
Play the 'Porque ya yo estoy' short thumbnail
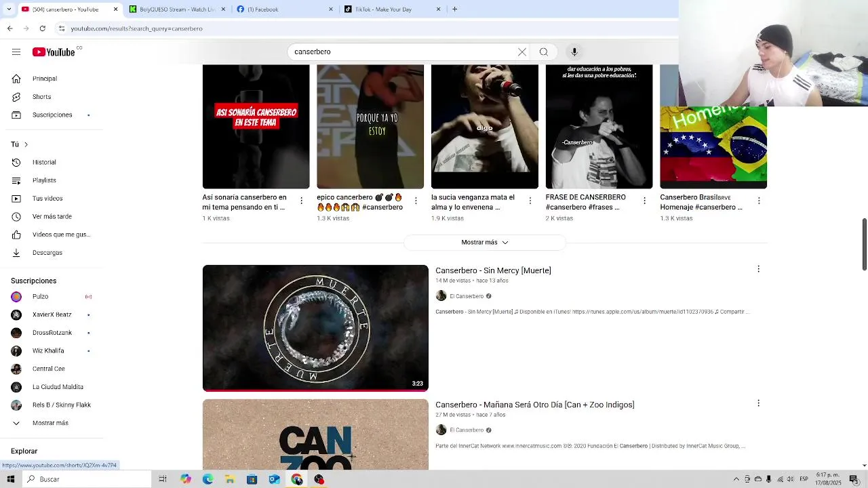[370, 127]
